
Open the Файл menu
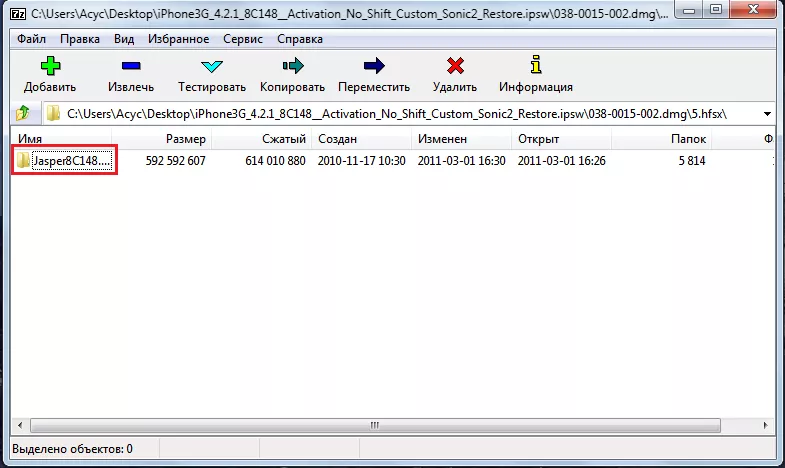point(31,39)
